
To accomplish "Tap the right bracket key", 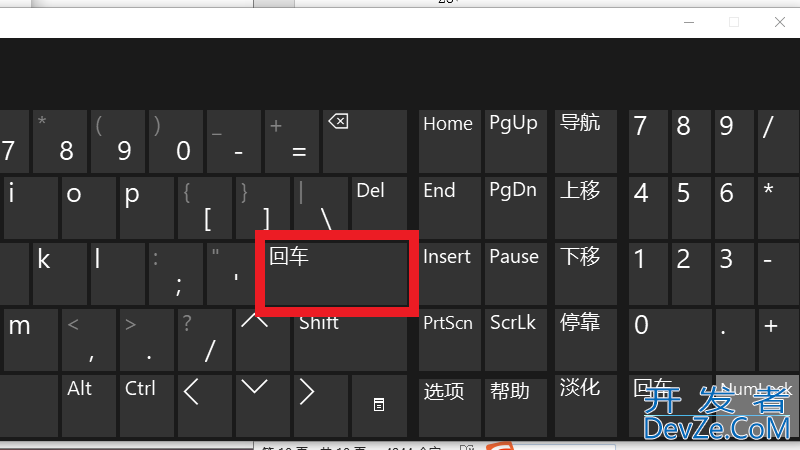I will pyautogui.click(x=263, y=208).
